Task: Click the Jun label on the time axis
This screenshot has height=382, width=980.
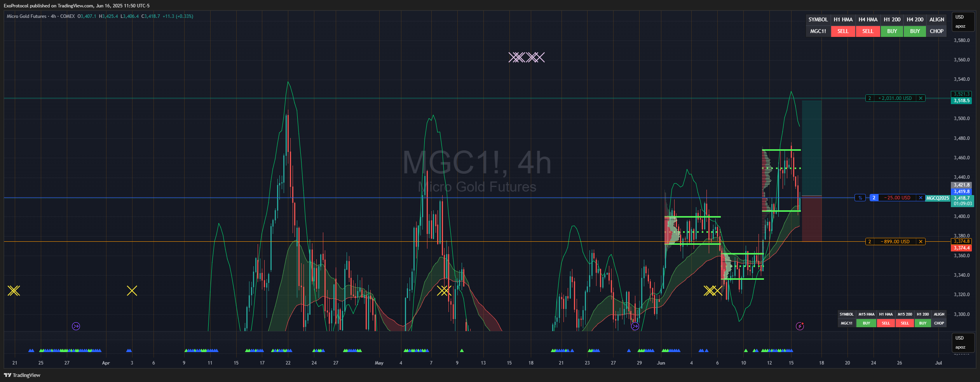Action: tap(661, 363)
